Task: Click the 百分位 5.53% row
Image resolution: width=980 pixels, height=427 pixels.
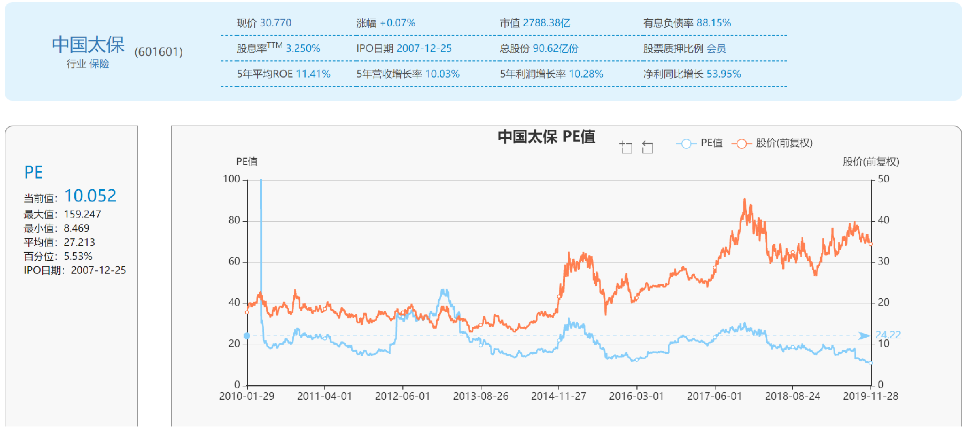Action: tap(58, 257)
